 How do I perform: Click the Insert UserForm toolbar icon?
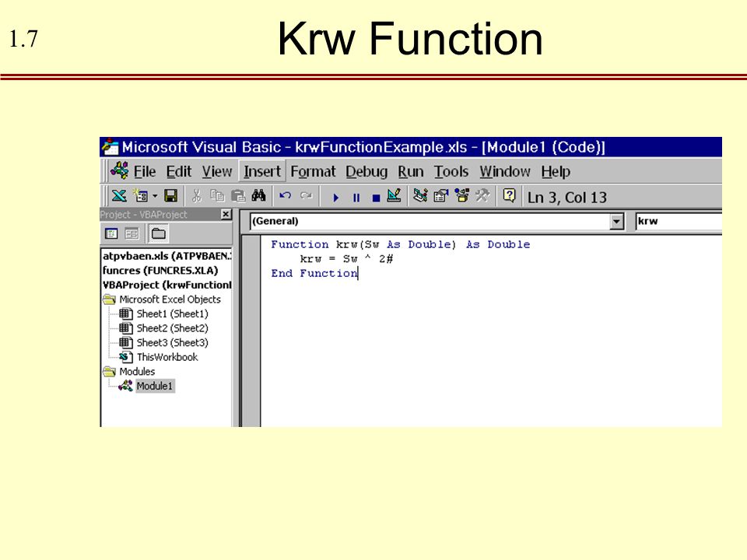pos(141,196)
